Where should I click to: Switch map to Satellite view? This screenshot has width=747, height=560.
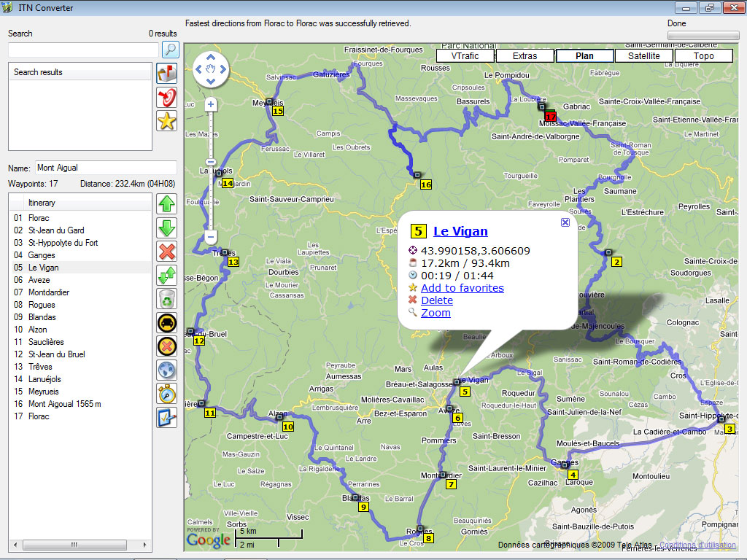(x=644, y=56)
